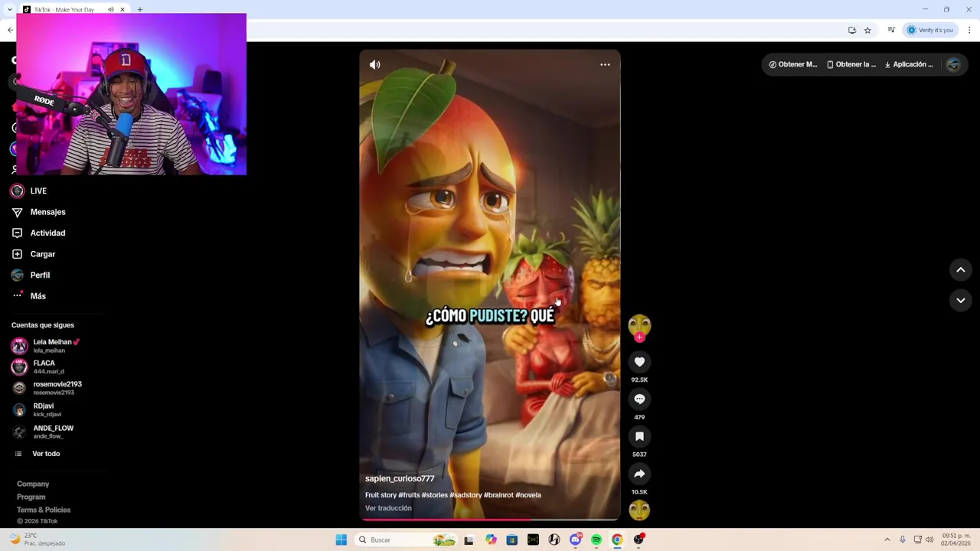Show hidden system tray icons
This screenshot has width=980, height=551.
click(x=887, y=540)
